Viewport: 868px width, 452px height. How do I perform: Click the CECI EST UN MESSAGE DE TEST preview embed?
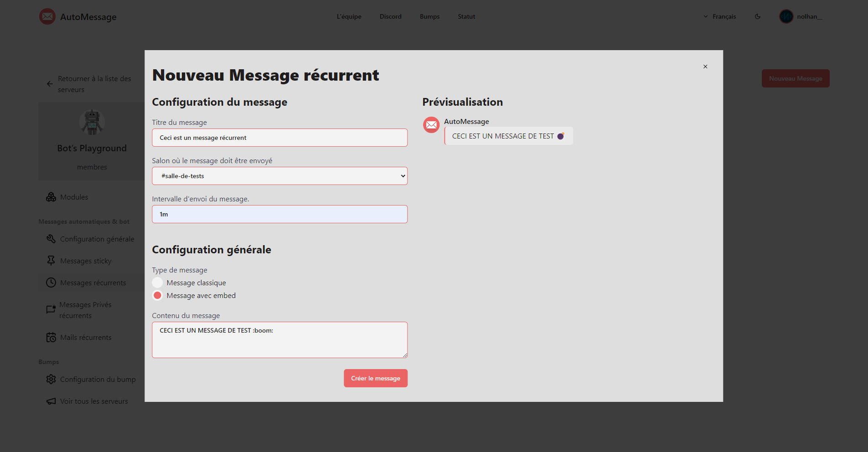pyautogui.click(x=509, y=136)
